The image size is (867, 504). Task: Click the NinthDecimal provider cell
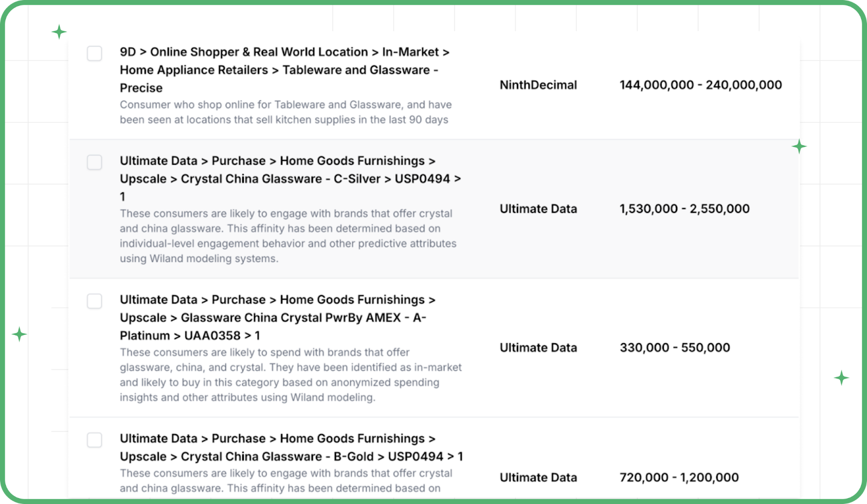pyautogui.click(x=538, y=85)
